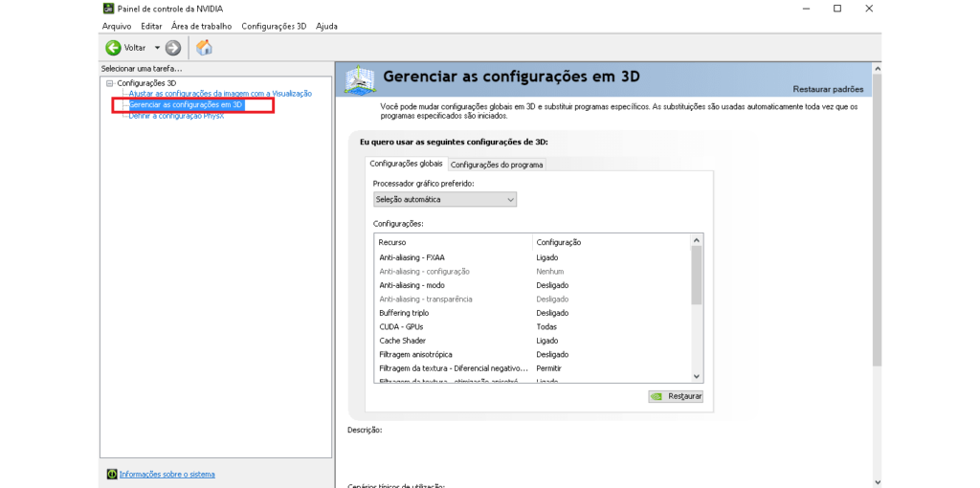Switch to the Configurações do programa tab

coord(497,165)
